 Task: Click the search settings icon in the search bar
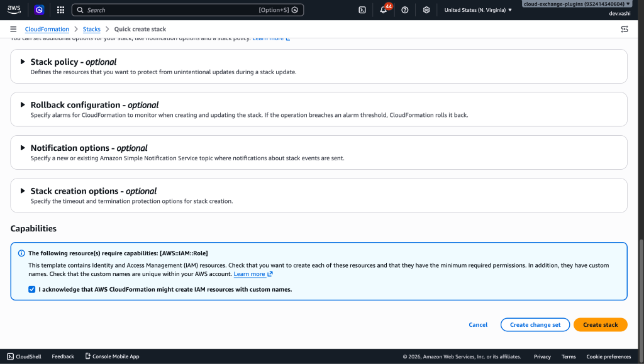(x=295, y=10)
